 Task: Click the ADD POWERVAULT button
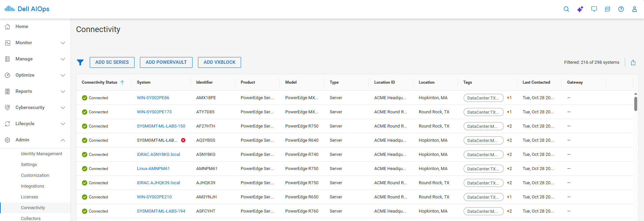(166, 62)
